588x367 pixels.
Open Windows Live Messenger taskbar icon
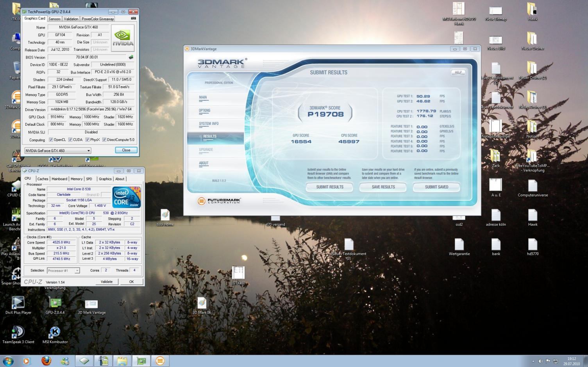[65, 361]
